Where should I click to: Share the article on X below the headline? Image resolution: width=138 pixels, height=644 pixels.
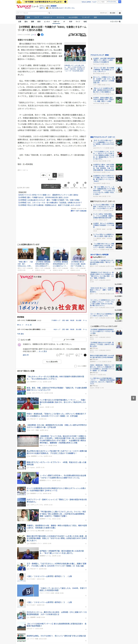[39, 35]
